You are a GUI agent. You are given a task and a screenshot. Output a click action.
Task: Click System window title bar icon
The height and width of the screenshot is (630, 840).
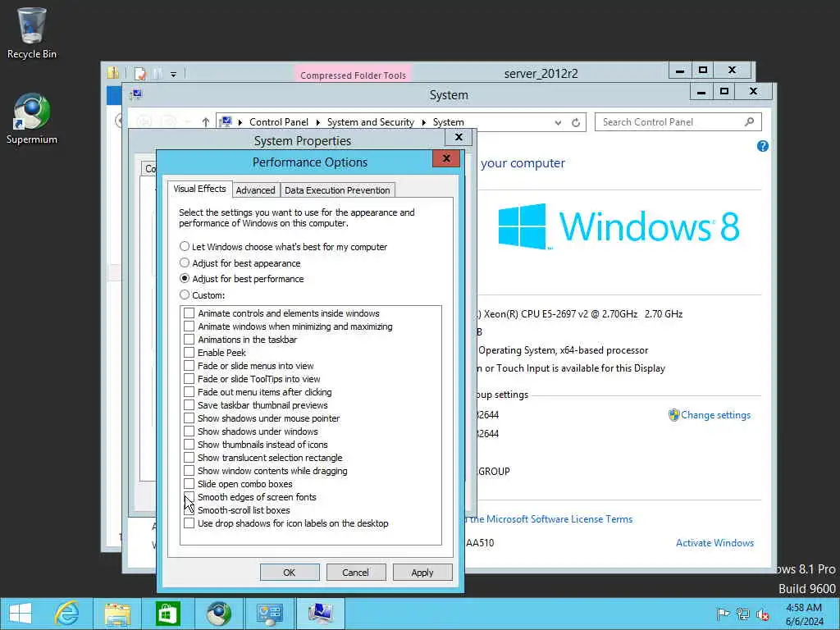136,95
